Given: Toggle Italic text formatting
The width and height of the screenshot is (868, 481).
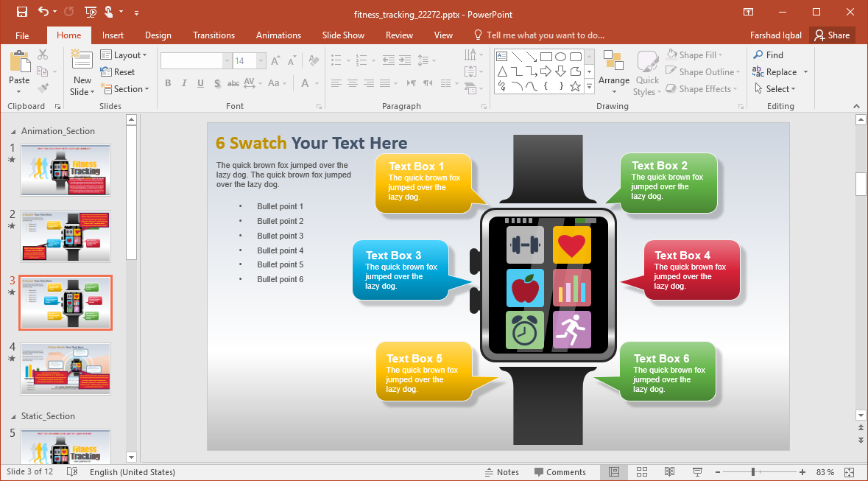Looking at the screenshot, I should pyautogui.click(x=184, y=83).
